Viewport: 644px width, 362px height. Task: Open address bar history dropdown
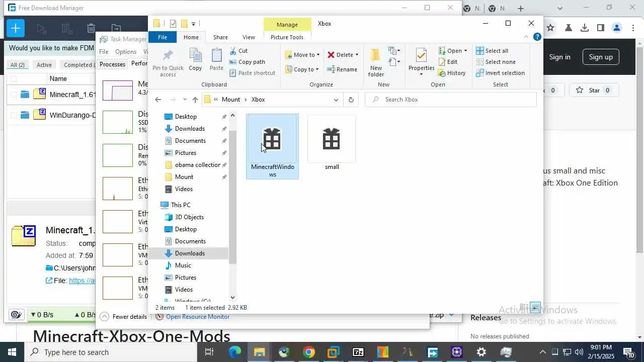[336, 100]
